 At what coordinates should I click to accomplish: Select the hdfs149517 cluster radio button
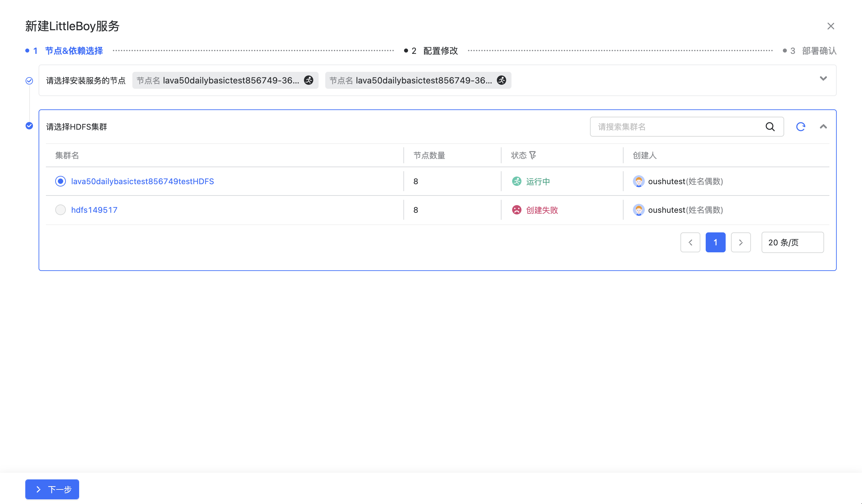[x=61, y=210]
